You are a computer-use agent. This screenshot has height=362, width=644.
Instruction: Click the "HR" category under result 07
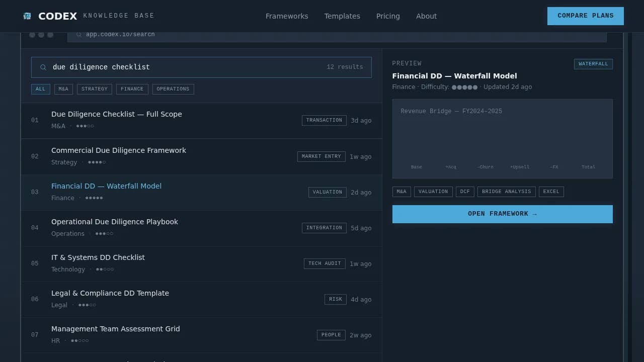point(55,341)
